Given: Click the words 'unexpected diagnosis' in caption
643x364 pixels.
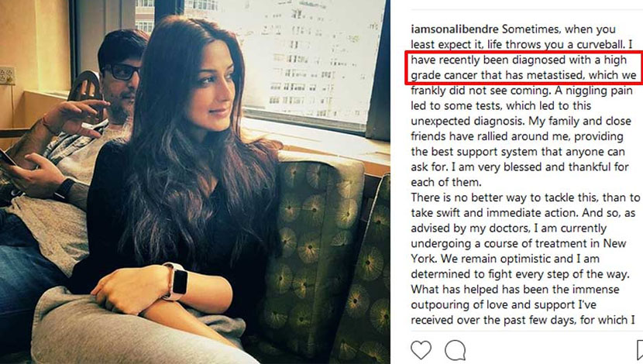Looking at the screenshot, I should tap(467, 122).
